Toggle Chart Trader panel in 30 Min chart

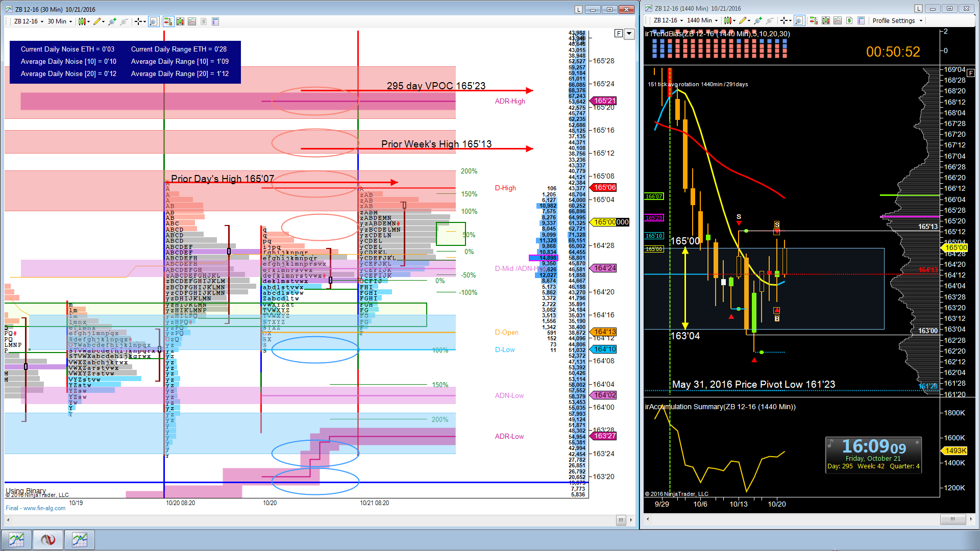[168, 21]
